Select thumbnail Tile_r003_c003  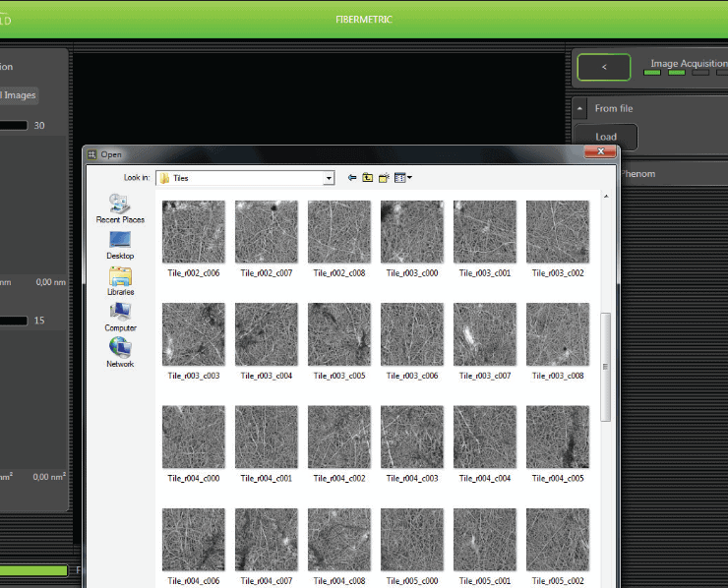194,334
